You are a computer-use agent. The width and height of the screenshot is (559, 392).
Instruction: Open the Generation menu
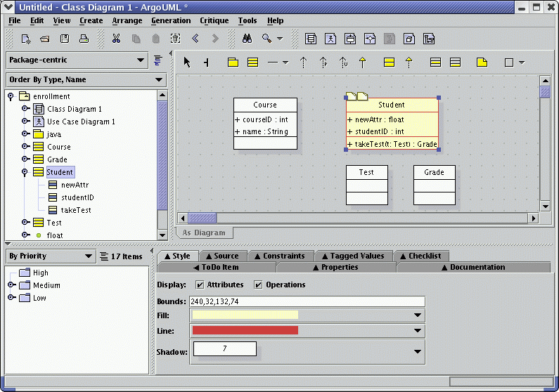(x=171, y=20)
